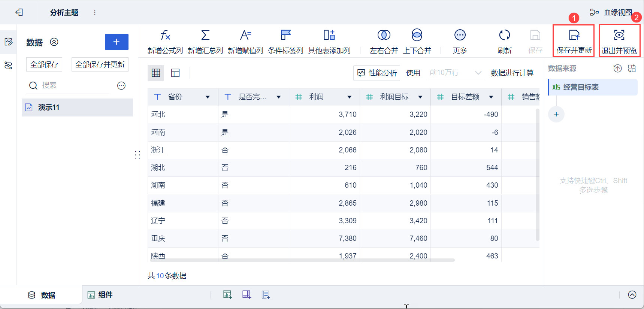Click the 全部保存并更新 button
Screen dimensions: 644x309
(100, 64)
